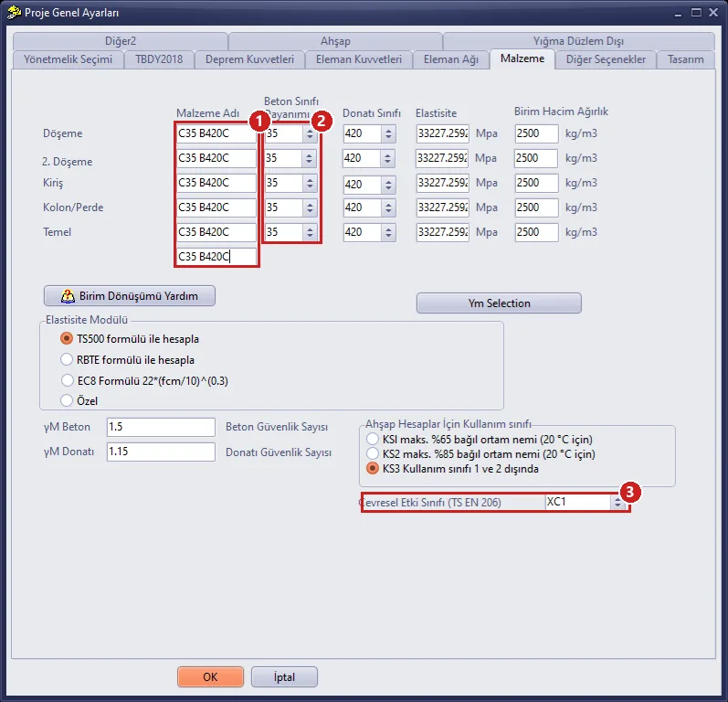Open Eleman Ağı tab

[451, 59]
